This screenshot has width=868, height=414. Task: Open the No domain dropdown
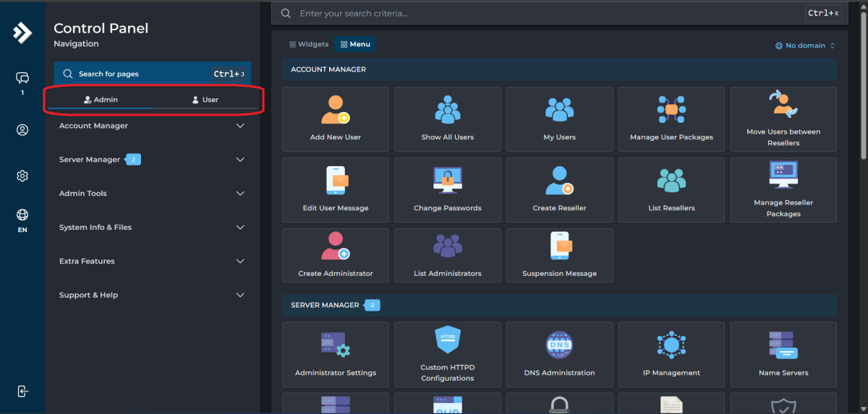coord(805,46)
